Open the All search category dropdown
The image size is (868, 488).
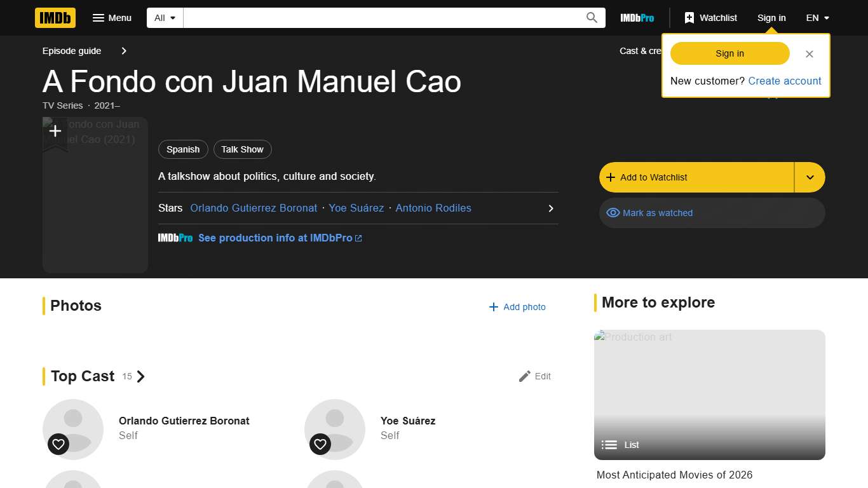tap(164, 18)
